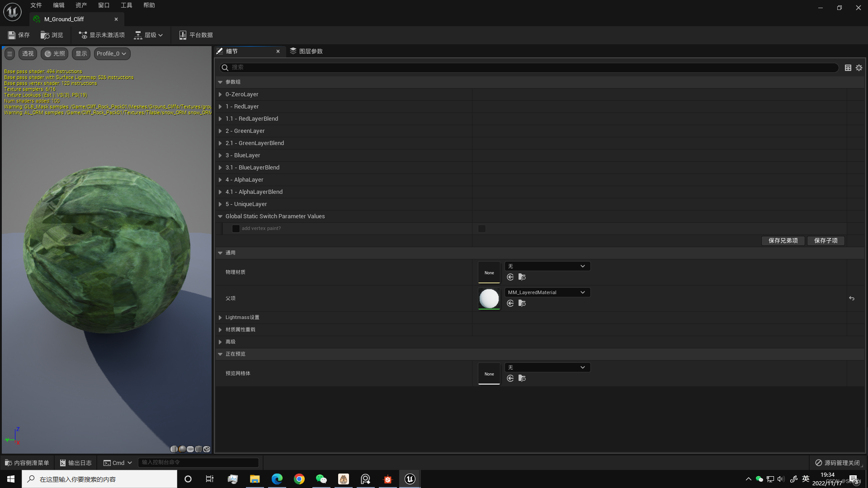The image size is (868, 488).
Task: Open the Profile_0 viewport dropdown
Action: 112,53
